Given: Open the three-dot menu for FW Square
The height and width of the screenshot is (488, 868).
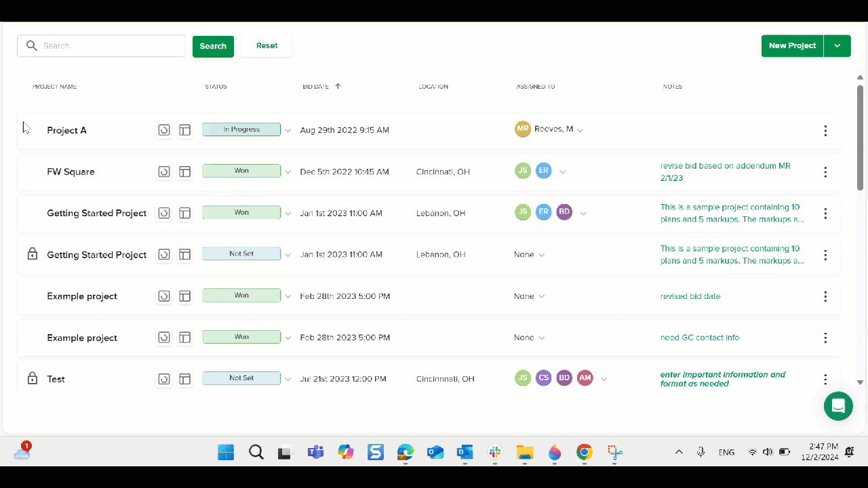Looking at the screenshot, I should pos(825,171).
